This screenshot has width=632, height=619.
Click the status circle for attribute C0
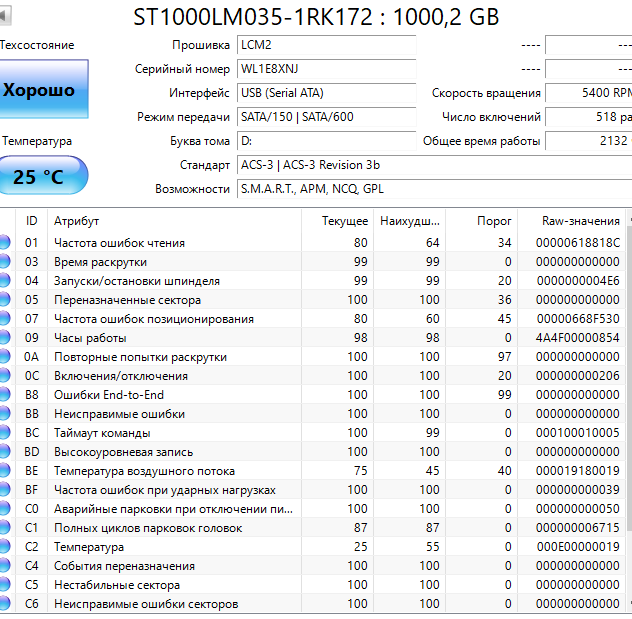[4, 509]
